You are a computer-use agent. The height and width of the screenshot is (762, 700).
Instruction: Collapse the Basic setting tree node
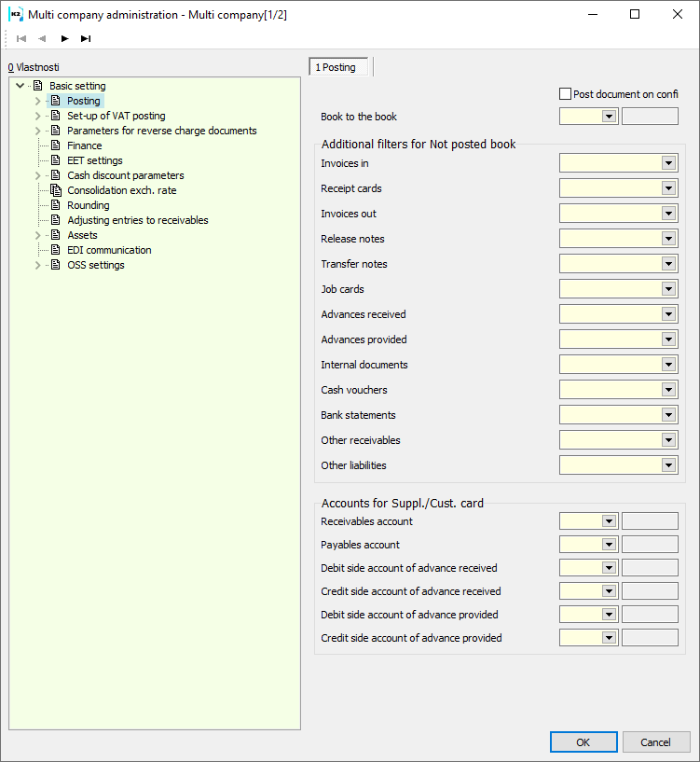click(21, 86)
